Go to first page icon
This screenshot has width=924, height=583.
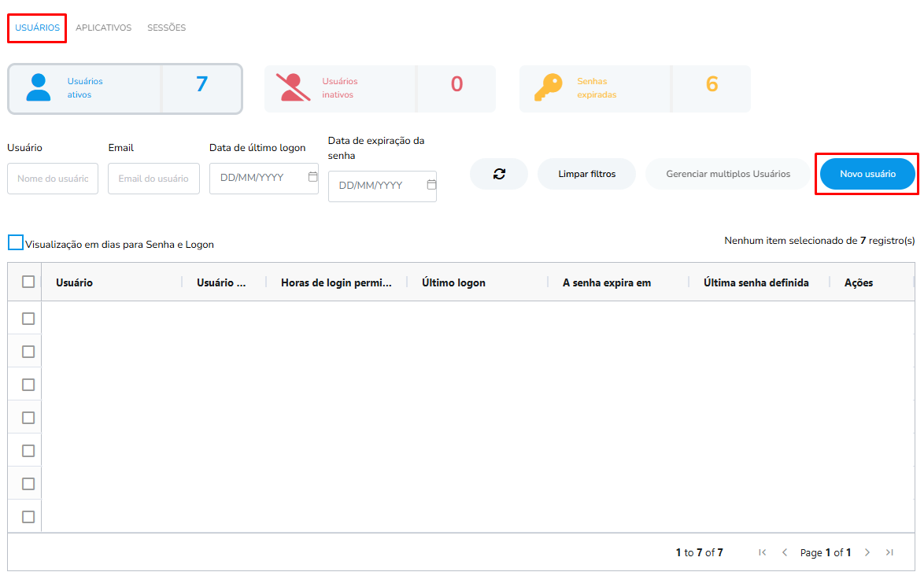[762, 552]
